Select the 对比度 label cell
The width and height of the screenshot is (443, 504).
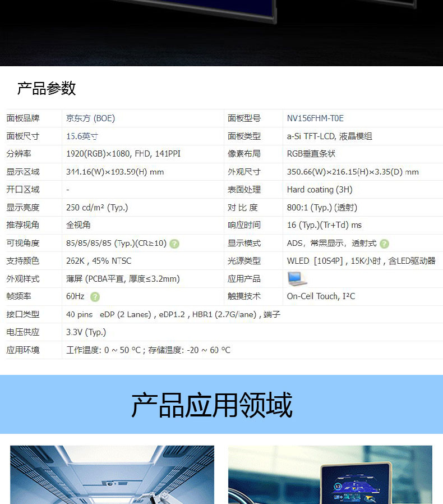click(x=243, y=208)
